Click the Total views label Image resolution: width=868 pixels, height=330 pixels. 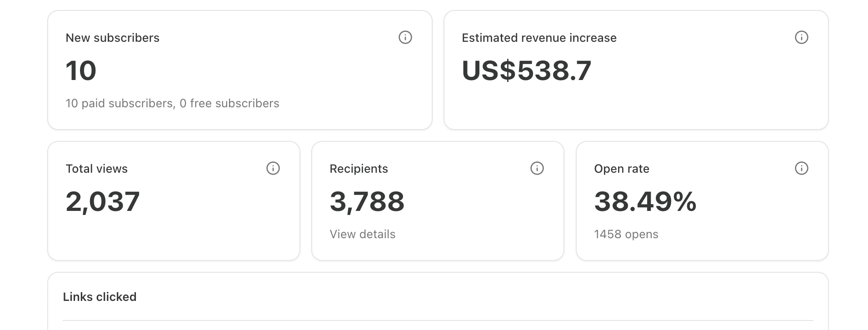click(96, 169)
